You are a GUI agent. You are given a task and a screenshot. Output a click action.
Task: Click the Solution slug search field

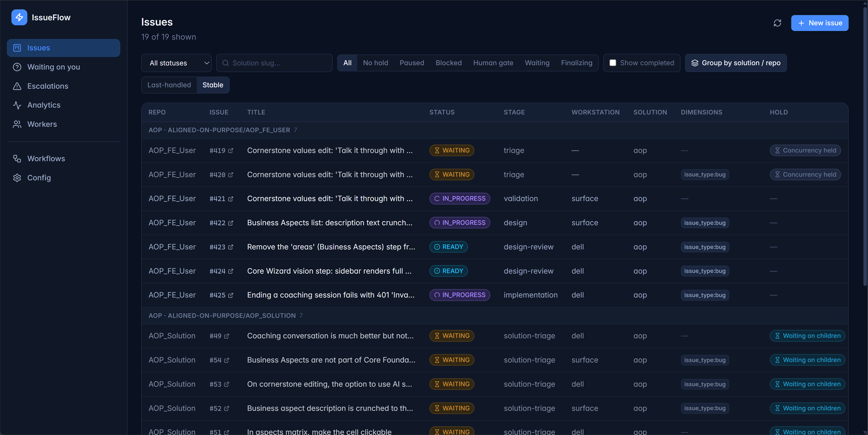click(x=274, y=63)
